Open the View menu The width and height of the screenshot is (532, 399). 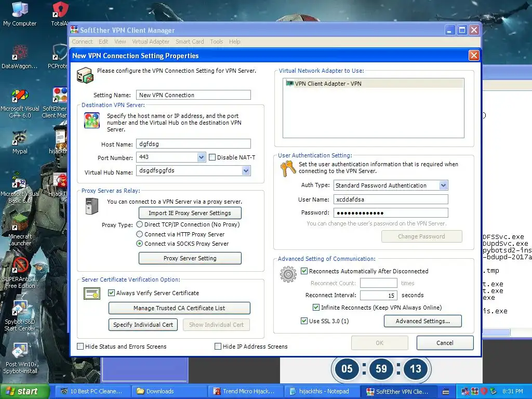point(120,42)
